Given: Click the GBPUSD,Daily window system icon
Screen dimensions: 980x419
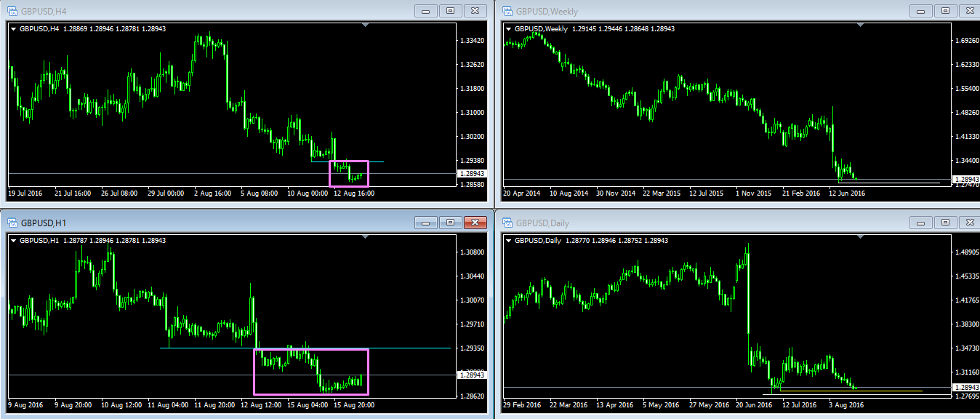Looking at the screenshot, I should click(x=507, y=223).
